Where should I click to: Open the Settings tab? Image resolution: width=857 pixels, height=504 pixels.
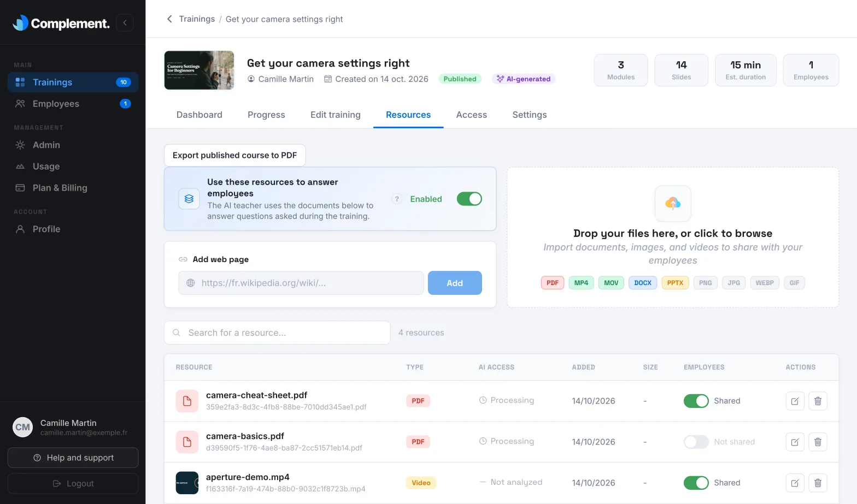(530, 115)
